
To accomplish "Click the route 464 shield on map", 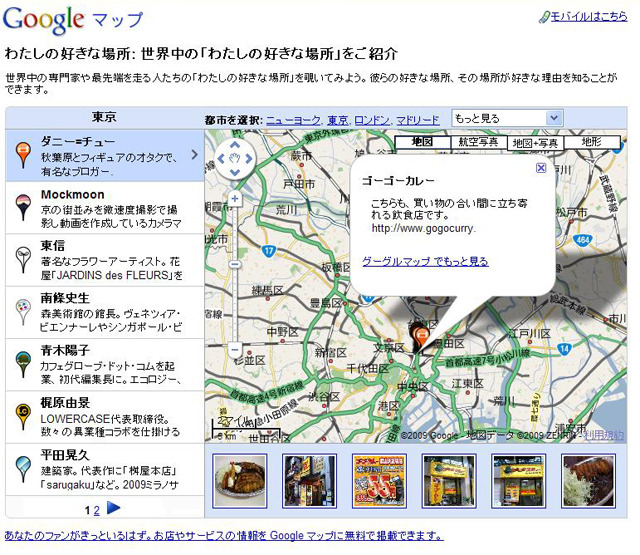I will click(x=583, y=240).
